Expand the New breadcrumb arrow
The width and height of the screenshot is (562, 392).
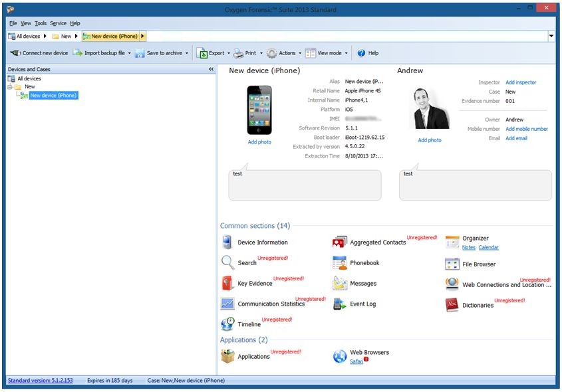tap(76, 36)
